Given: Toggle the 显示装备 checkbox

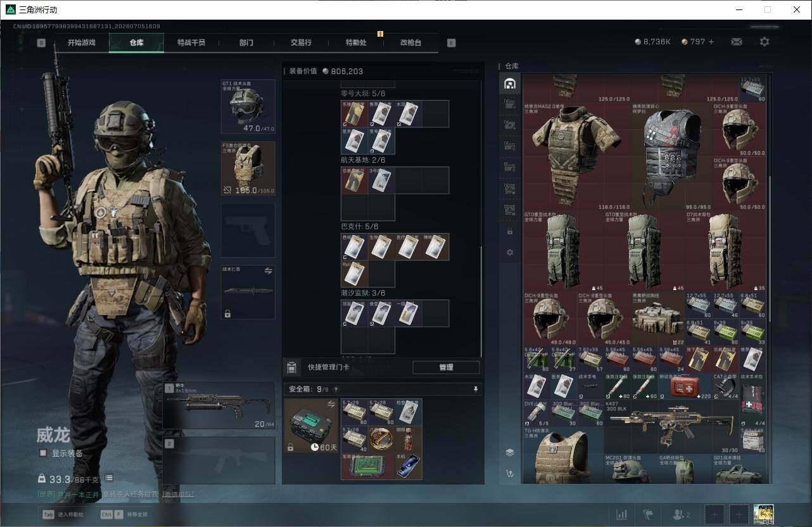Looking at the screenshot, I should coord(43,453).
